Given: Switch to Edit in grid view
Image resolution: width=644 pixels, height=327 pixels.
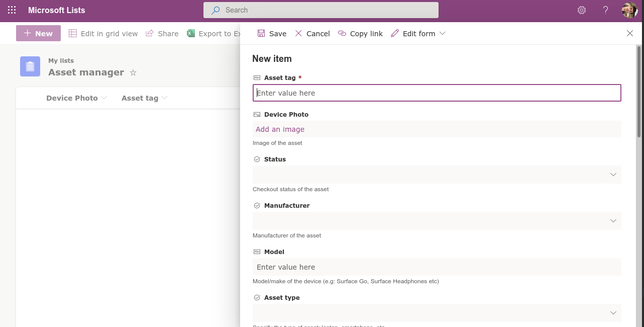Looking at the screenshot, I should (x=103, y=34).
